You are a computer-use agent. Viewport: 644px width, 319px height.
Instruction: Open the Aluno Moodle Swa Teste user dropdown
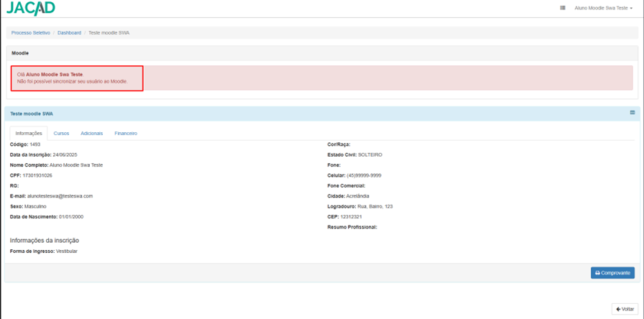[x=603, y=8]
